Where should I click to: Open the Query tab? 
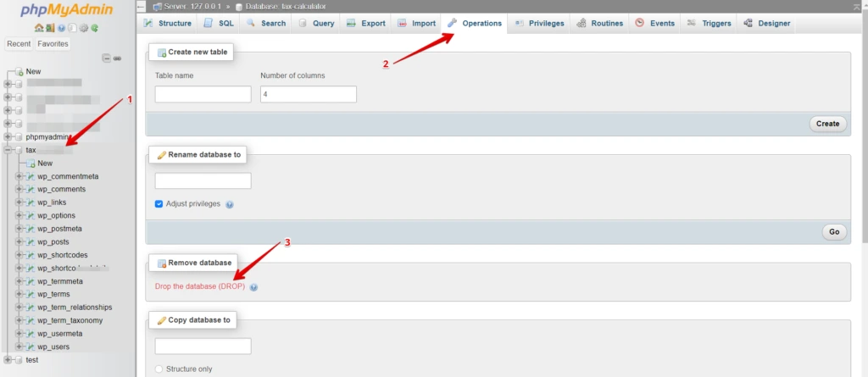tap(316, 23)
